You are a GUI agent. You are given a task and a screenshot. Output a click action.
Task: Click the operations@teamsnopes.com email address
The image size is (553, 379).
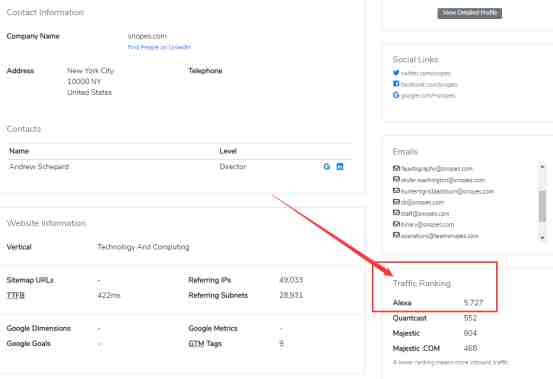tap(440, 236)
